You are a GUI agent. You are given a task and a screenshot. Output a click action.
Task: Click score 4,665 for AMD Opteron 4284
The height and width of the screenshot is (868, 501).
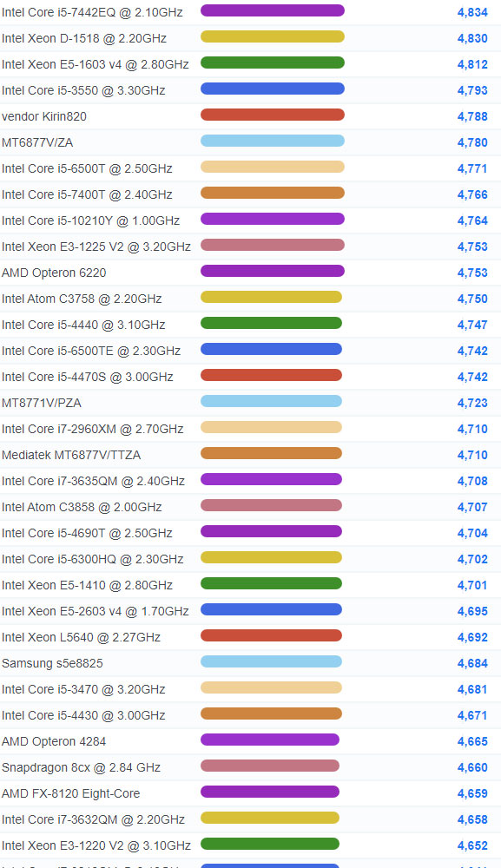(x=472, y=740)
